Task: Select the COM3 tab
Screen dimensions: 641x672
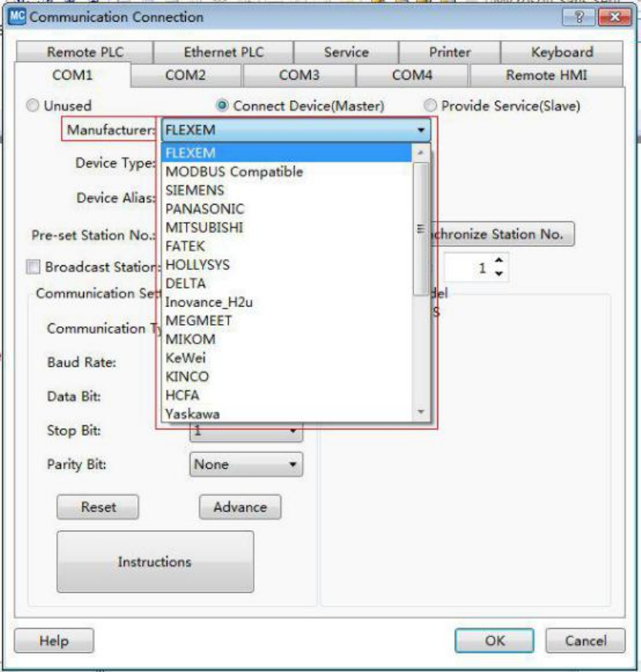Action: click(x=299, y=76)
